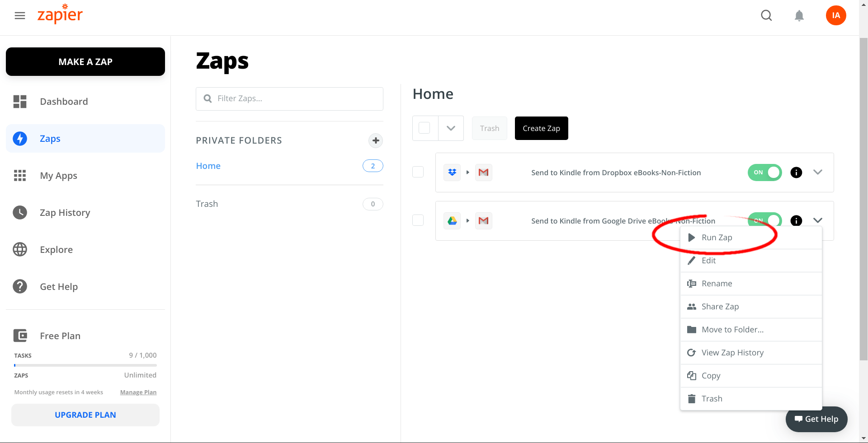Open notifications via the bell icon

click(799, 15)
